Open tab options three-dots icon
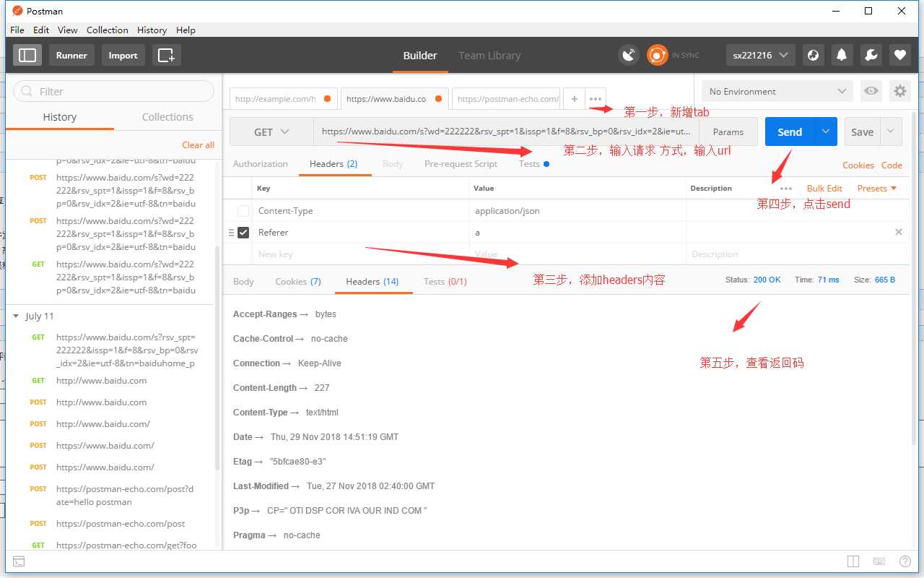This screenshot has width=924, height=578. point(596,99)
